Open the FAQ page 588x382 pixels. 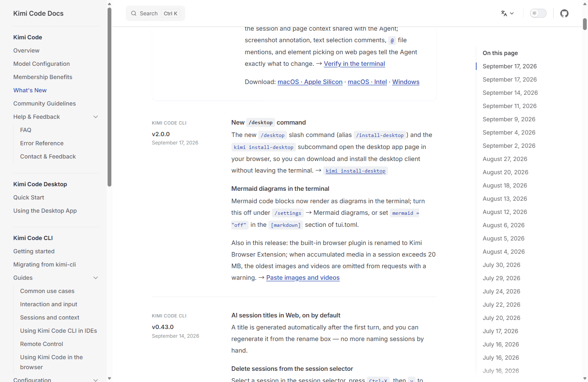(x=26, y=130)
